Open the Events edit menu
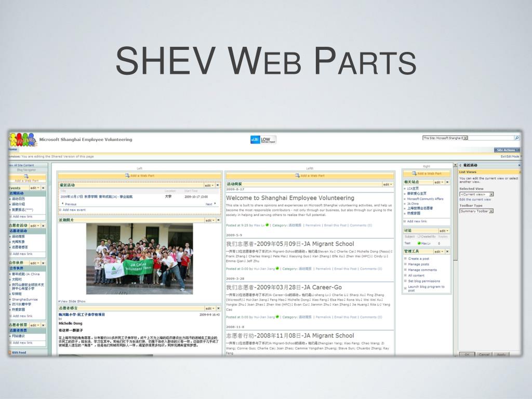This screenshot has width=532, height=399. tap(34, 188)
